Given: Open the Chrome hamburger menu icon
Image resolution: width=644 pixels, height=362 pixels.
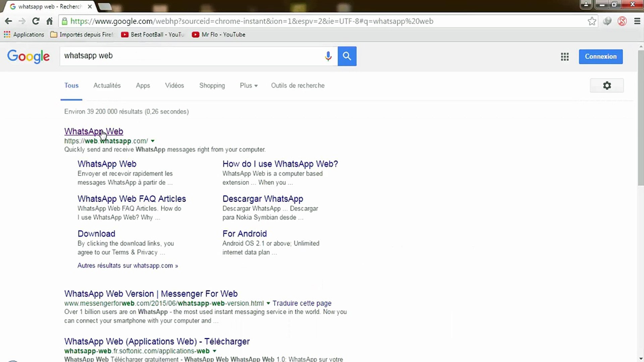Looking at the screenshot, I should point(637,21).
